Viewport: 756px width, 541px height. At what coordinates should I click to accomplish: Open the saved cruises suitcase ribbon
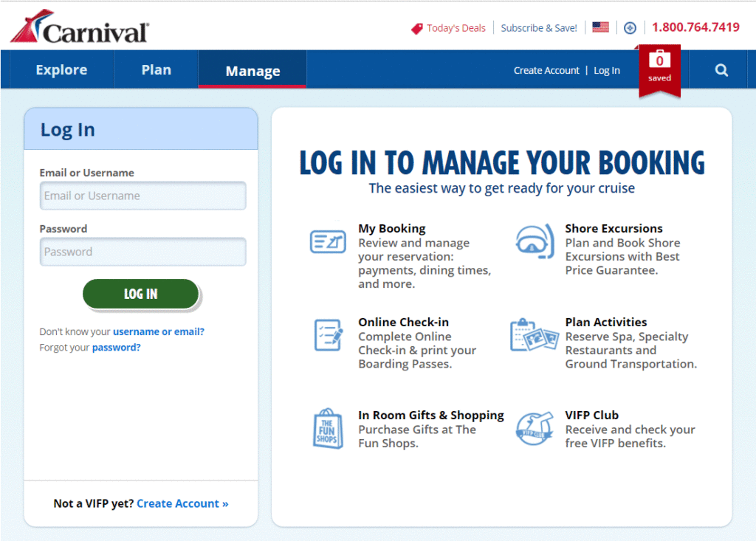[659, 70]
